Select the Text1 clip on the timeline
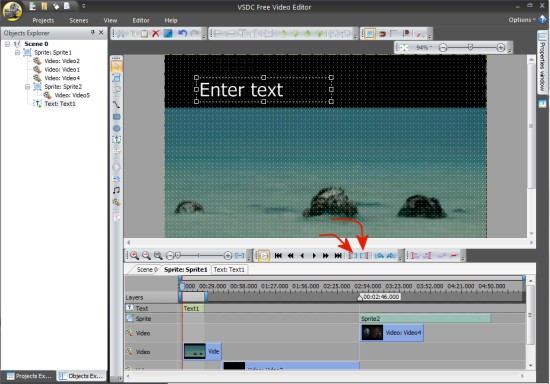Viewport: 550px width, 384px height. pos(193,308)
